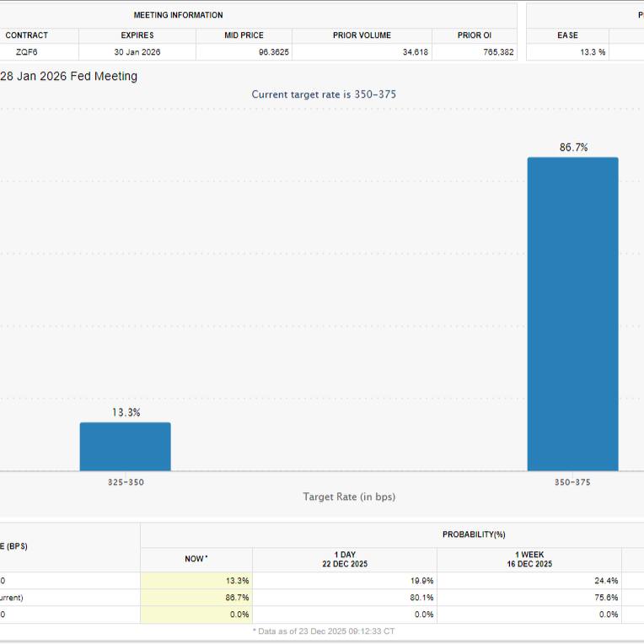Click prior volume value 34,618

click(x=416, y=52)
